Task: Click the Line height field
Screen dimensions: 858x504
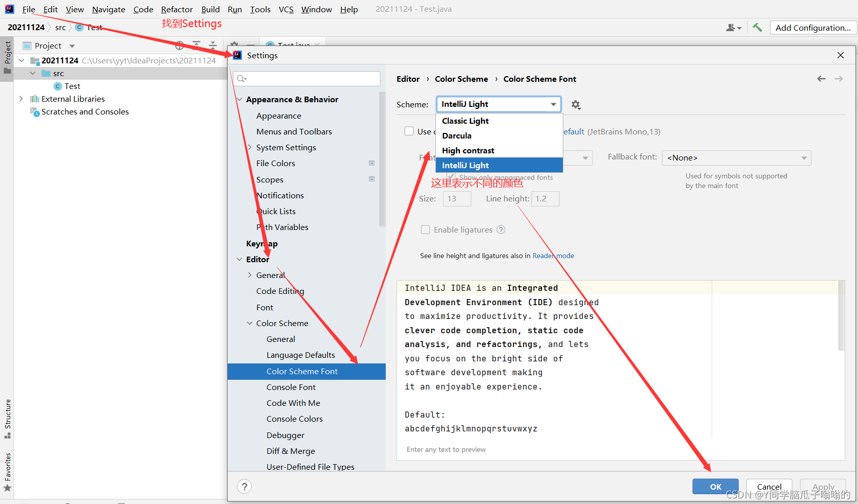Action: tap(545, 199)
